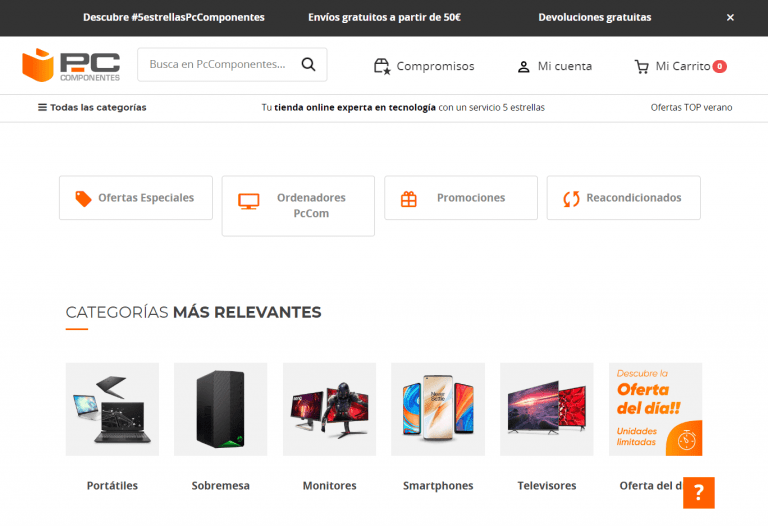Click the Mi cuenta person icon
The height and width of the screenshot is (526, 768).
[524, 67]
